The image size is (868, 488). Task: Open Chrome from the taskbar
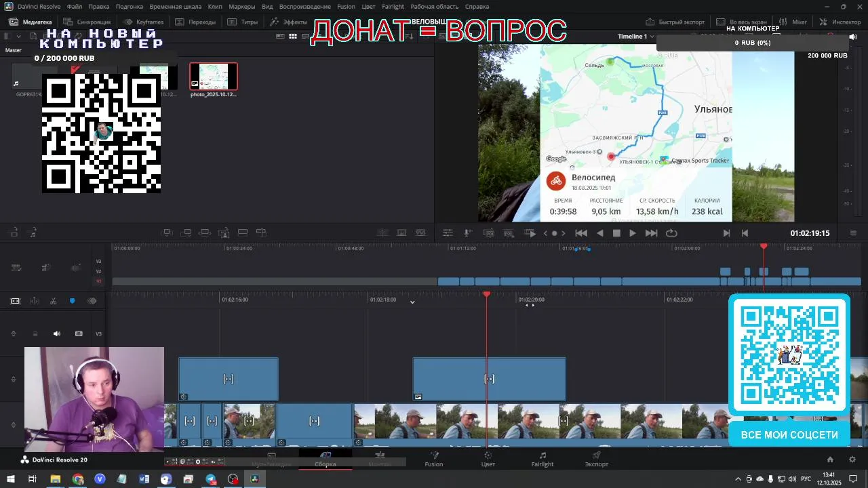[77, 479]
